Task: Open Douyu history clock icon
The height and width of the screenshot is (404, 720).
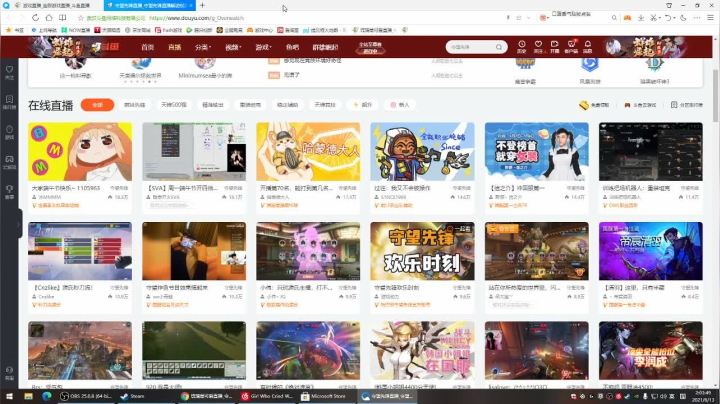Action: 522,46
